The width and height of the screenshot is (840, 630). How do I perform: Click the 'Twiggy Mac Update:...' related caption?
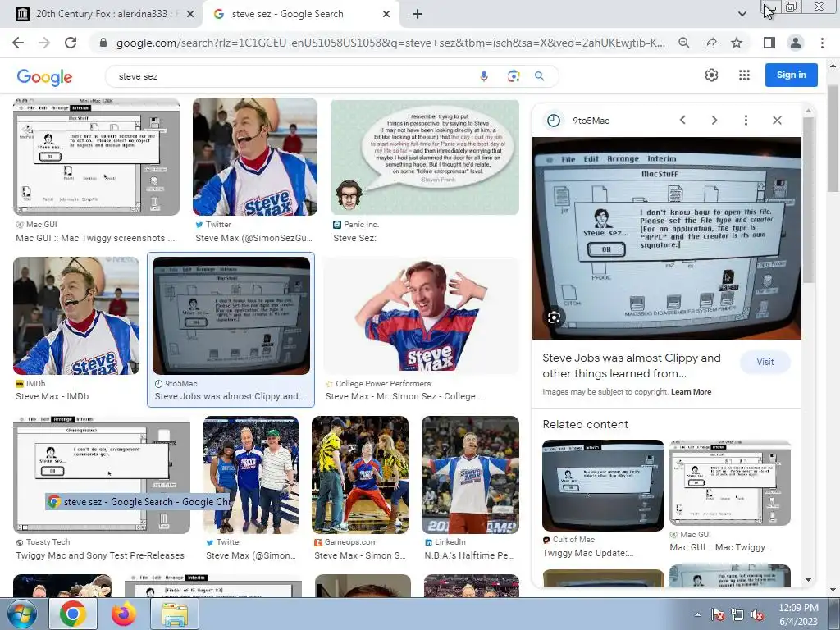587,553
